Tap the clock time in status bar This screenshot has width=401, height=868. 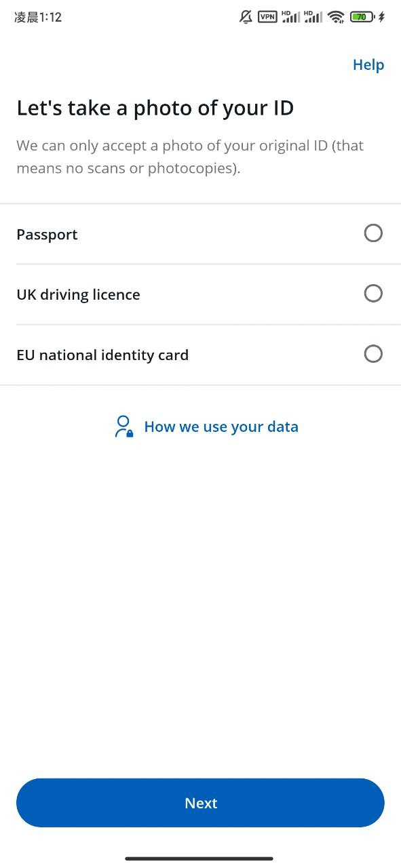[x=38, y=17]
